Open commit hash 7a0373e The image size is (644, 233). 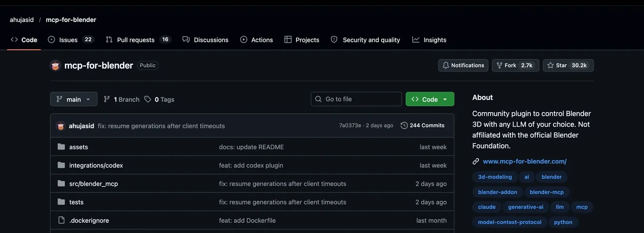coord(350,125)
